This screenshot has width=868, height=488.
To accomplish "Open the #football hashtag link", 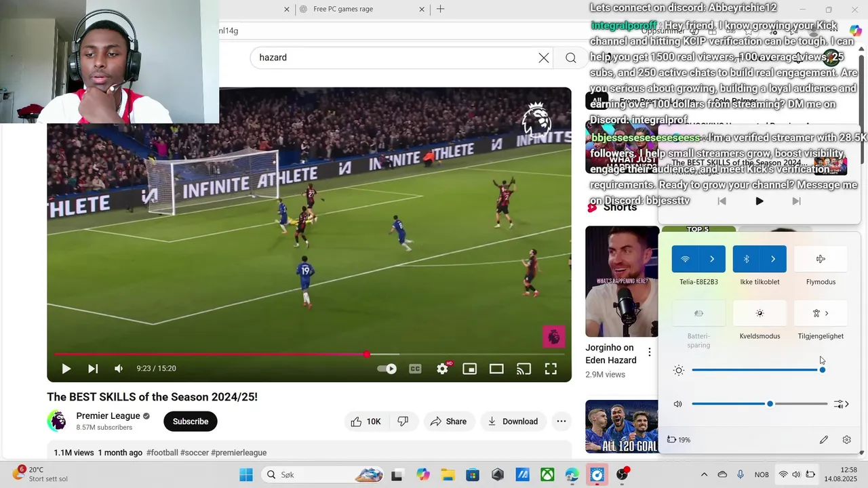I will pyautogui.click(x=162, y=453).
